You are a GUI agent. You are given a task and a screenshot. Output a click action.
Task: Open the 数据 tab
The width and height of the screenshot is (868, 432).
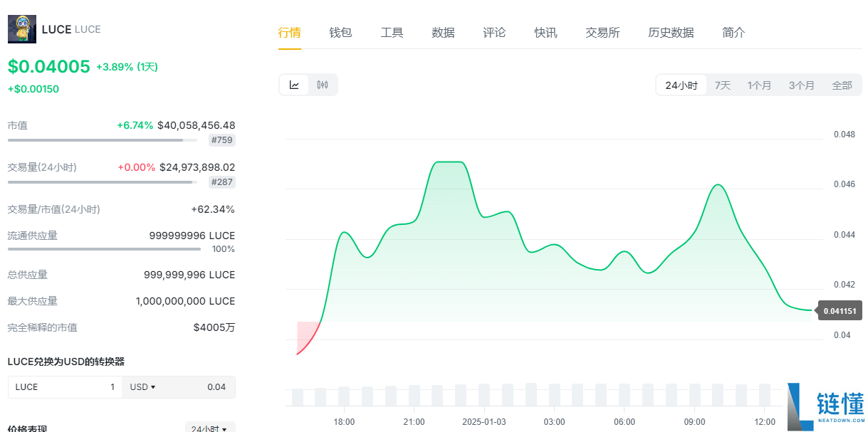pos(443,33)
